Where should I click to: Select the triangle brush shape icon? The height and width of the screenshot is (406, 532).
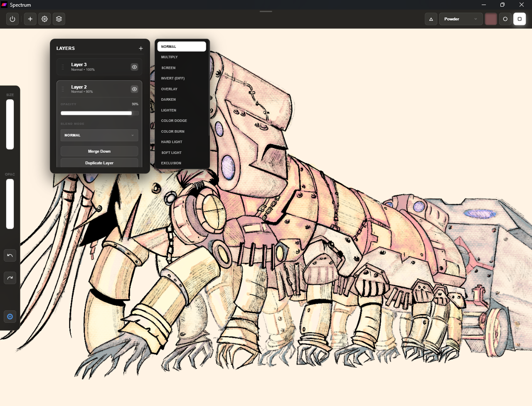431,19
